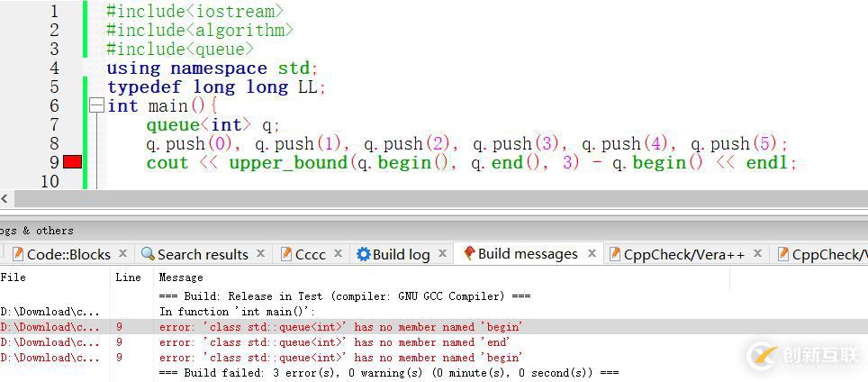Click the #include<queue> code line
Image resolution: width=868 pixels, height=382 pixels.
(180, 49)
